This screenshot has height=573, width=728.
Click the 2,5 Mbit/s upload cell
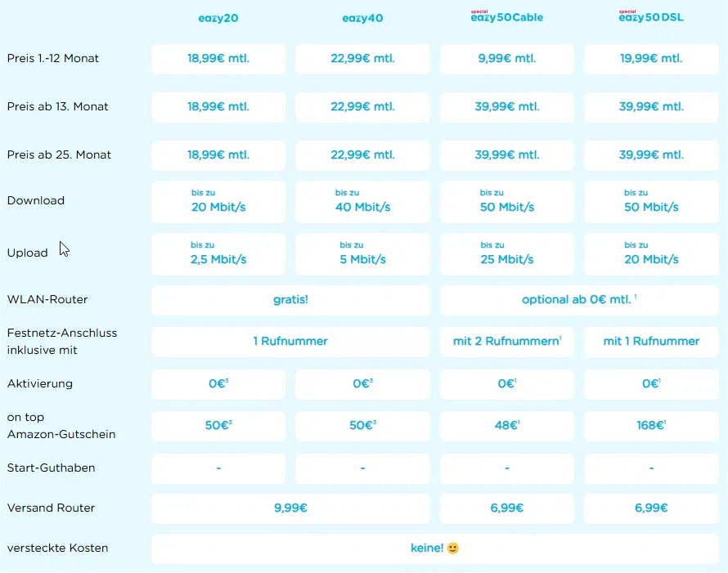[x=218, y=253]
